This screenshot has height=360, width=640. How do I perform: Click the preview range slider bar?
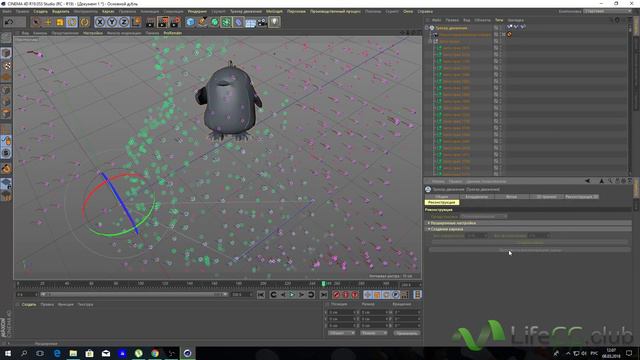point(134,294)
